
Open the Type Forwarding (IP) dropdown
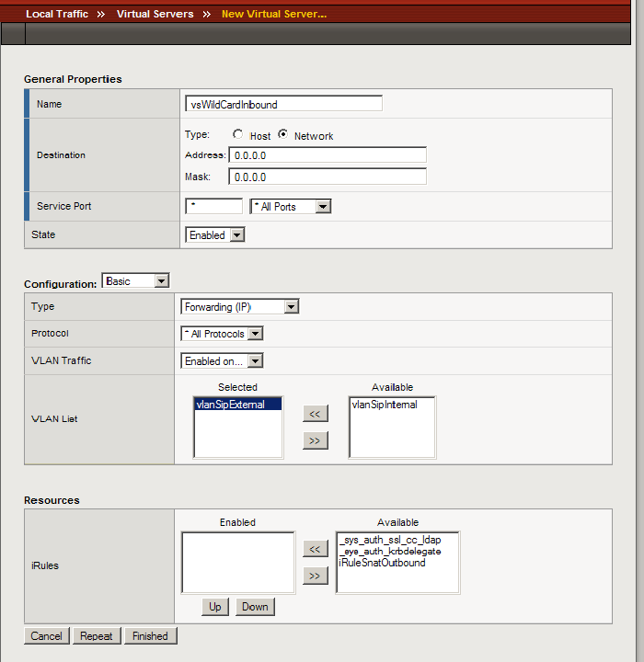coord(239,307)
